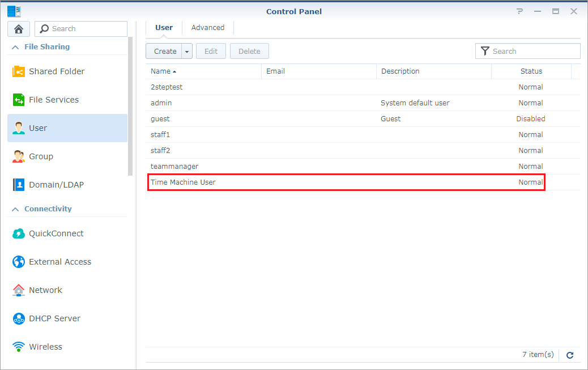Viewport: 588px width, 370px height.
Task: Click the sidebar vertical scrollbar
Action: (x=130, y=106)
